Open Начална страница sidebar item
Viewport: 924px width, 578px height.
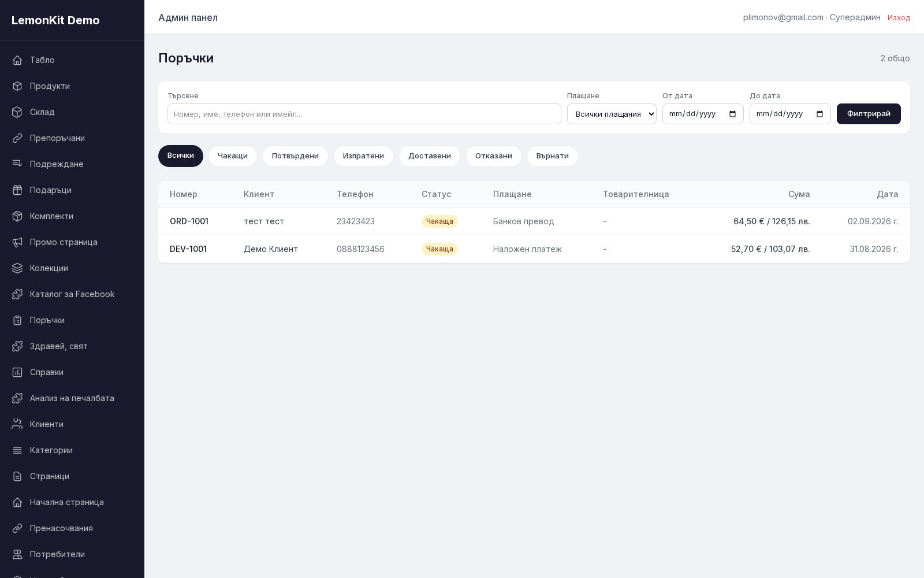click(72, 502)
